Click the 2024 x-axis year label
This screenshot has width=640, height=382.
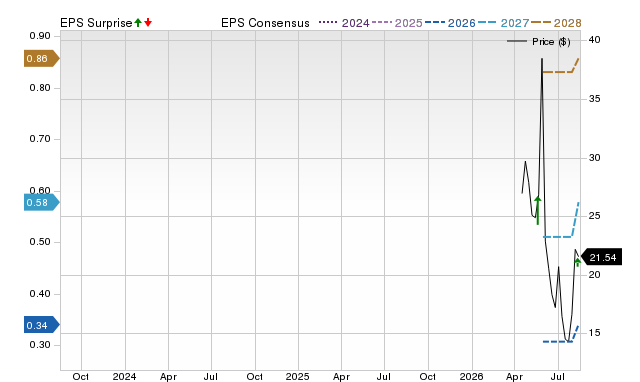pos(124,376)
